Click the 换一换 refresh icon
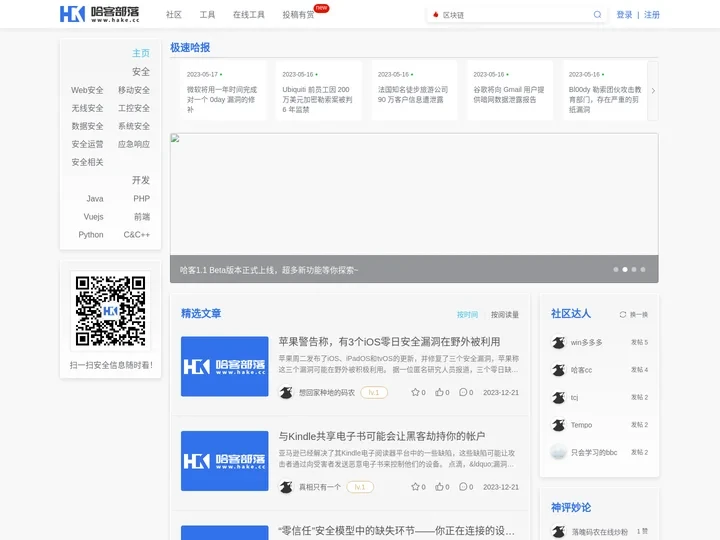The image size is (720, 540). (623, 315)
